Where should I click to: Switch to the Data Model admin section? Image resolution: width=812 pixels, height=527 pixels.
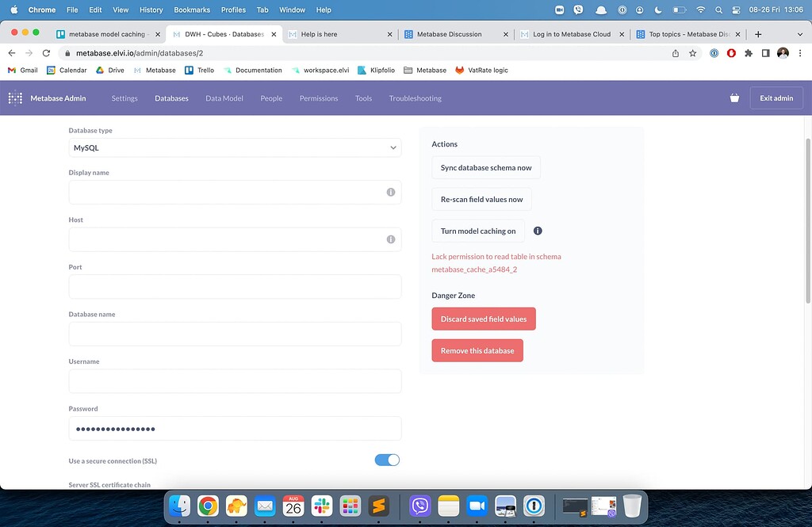coord(226,97)
